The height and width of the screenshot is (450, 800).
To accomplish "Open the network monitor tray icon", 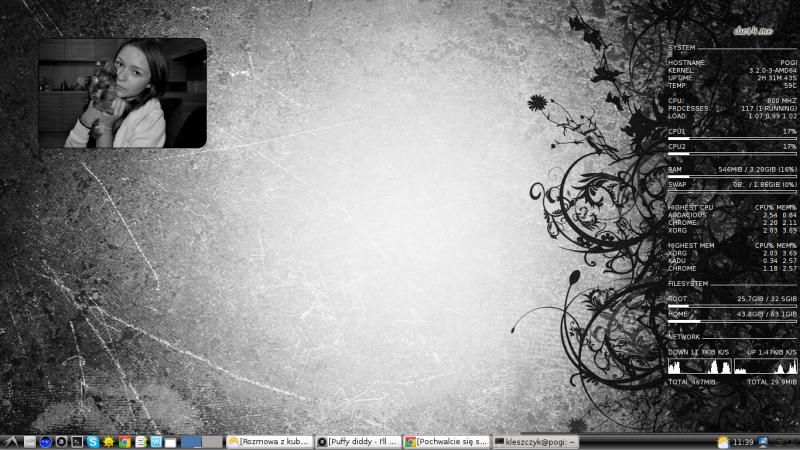I will pos(763,441).
